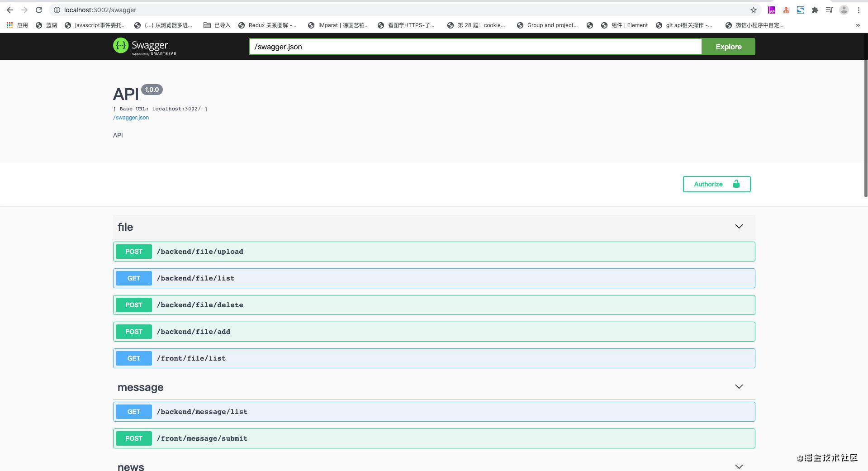Click the Explore button

(728, 47)
